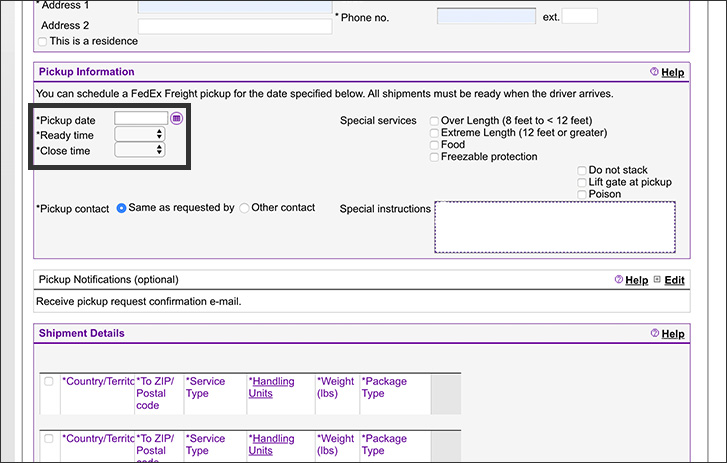Image resolution: width=727 pixels, height=463 pixels.
Task: Open the Ready time dropdown
Action: (140, 134)
